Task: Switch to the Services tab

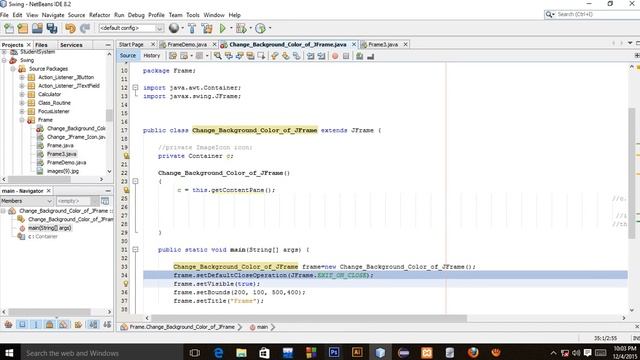Action: click(71, 45)
